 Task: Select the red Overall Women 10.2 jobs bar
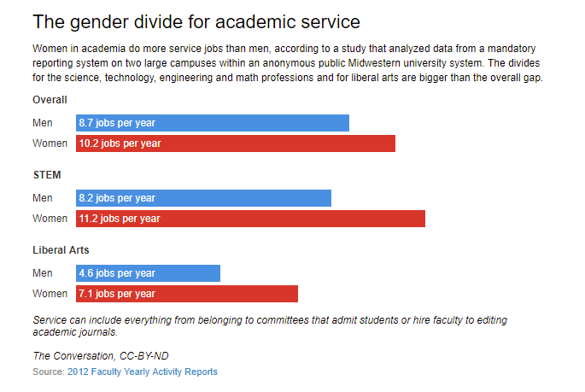236,143
